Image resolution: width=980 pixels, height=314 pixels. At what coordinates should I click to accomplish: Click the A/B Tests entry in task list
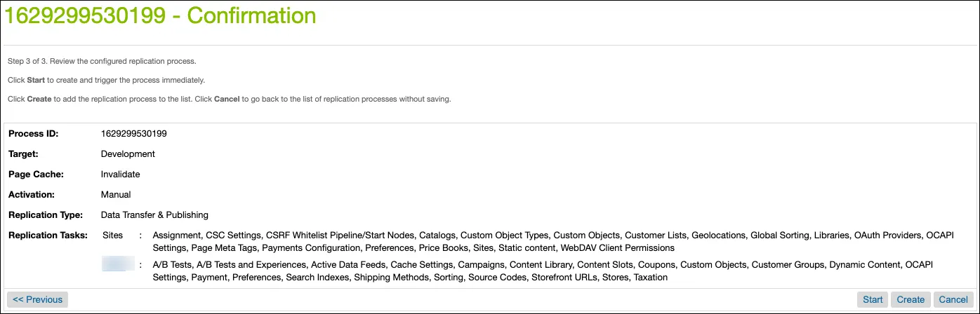[x=171, y=266]
